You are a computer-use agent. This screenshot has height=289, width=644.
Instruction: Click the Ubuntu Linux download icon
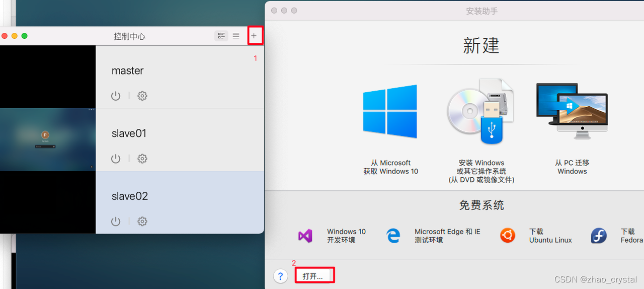tap(508, 235)
